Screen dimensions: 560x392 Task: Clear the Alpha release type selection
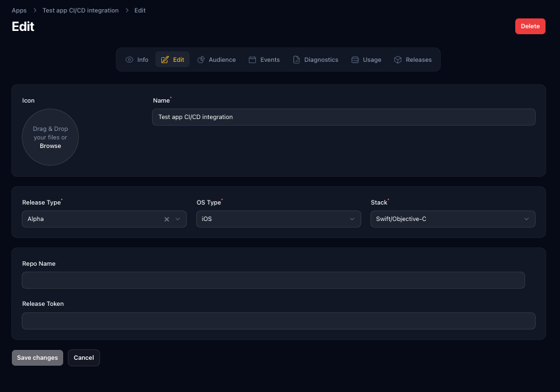pos(166,219)
